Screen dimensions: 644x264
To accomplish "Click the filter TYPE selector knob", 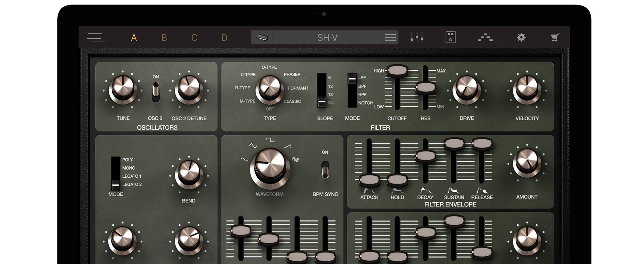I will (x=270, y=89).
